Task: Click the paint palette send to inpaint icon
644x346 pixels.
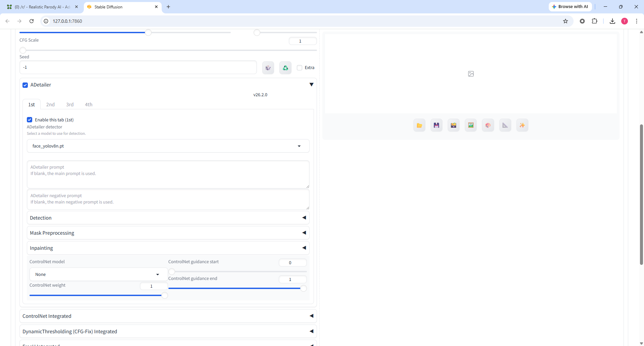Action: point(488,125)
